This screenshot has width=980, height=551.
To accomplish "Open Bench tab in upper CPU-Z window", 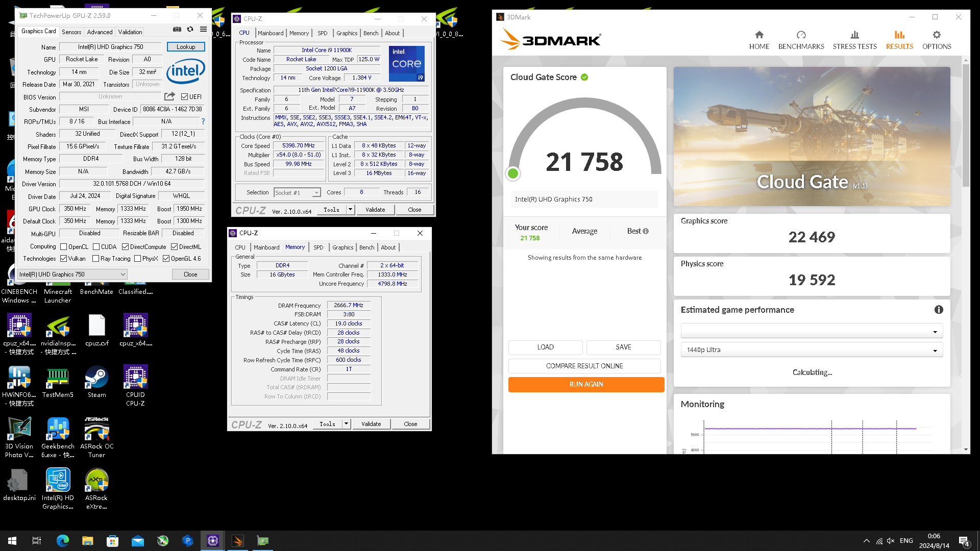I will (371, 33).
